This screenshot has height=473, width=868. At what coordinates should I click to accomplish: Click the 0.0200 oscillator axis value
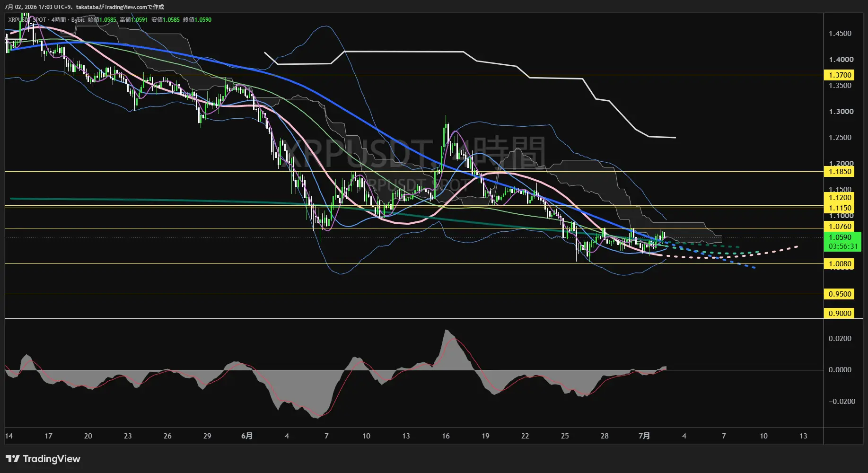(840, 339)
